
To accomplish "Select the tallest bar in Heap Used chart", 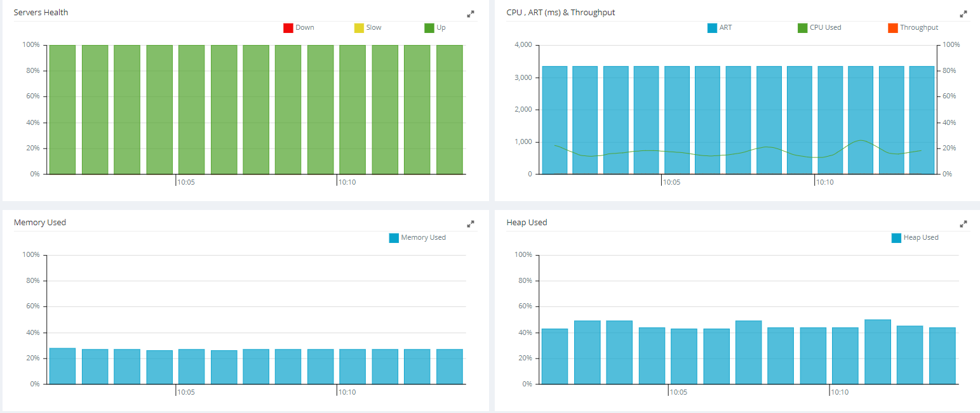I will (878, 351).
